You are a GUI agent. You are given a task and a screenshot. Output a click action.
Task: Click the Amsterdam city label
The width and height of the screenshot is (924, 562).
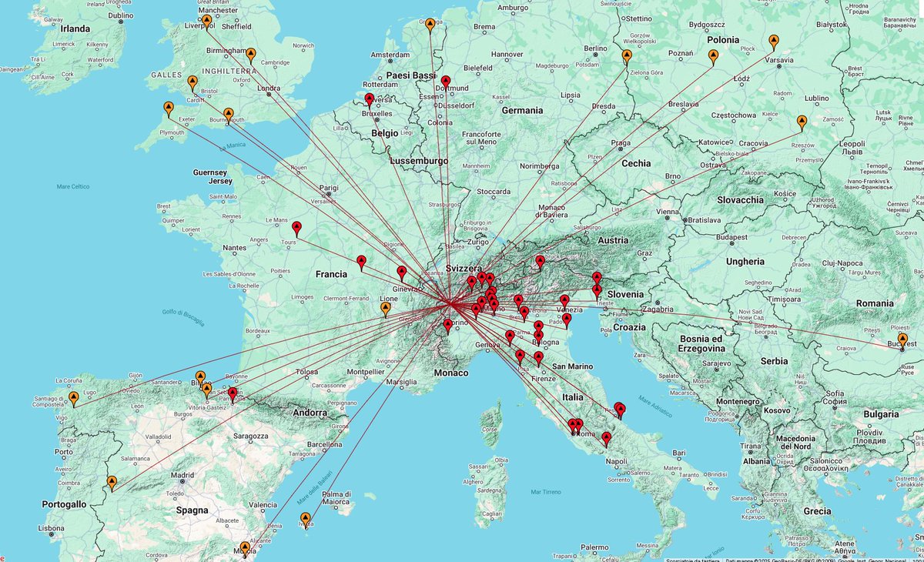(x=390, y=55)
